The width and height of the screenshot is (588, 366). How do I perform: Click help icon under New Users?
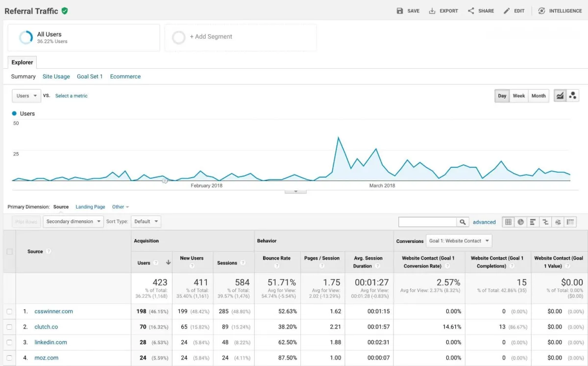coord(192,266)
